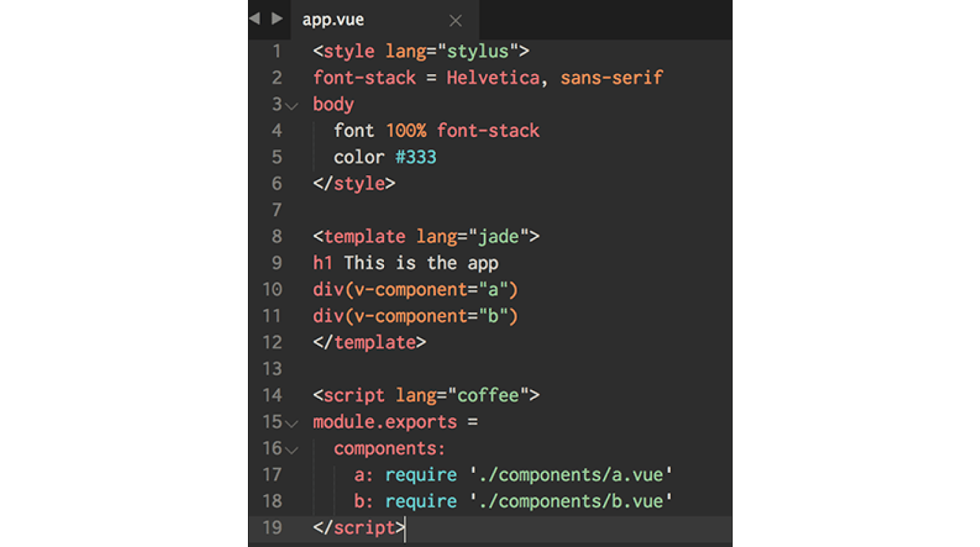Image resolution: width=980 pixels, height=547 pixels.
Task: Close the app.vue tab
Action: click(455, 21)
